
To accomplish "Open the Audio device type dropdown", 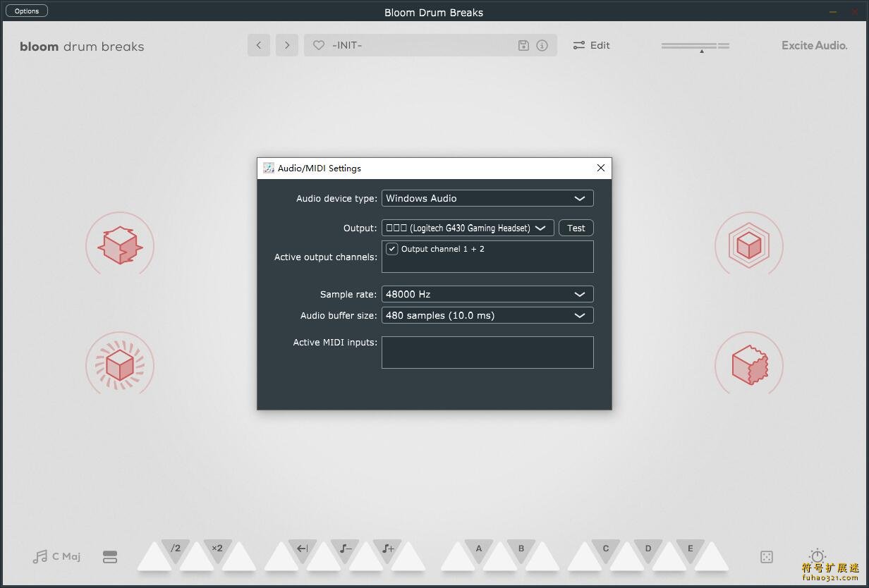I will [487, 198].
